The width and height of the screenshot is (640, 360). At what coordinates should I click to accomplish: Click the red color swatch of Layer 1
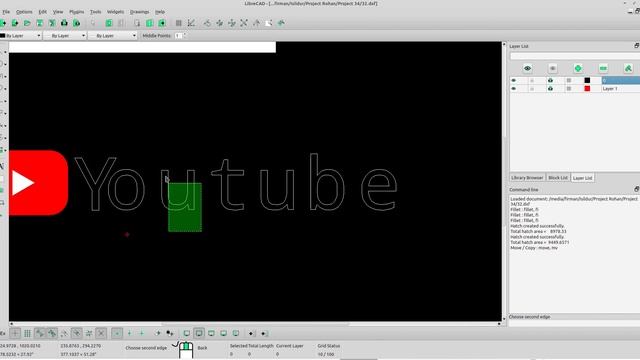click(x=587, y=89)
